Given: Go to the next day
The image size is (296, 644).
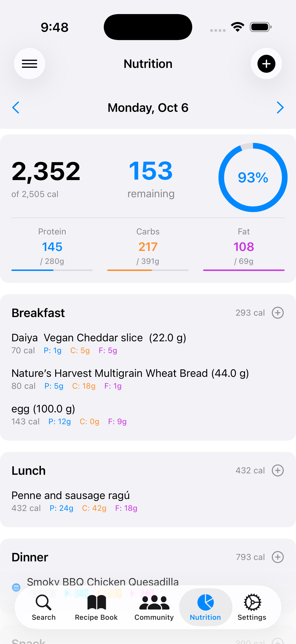Looking at the screenshot, I should 280,108.
